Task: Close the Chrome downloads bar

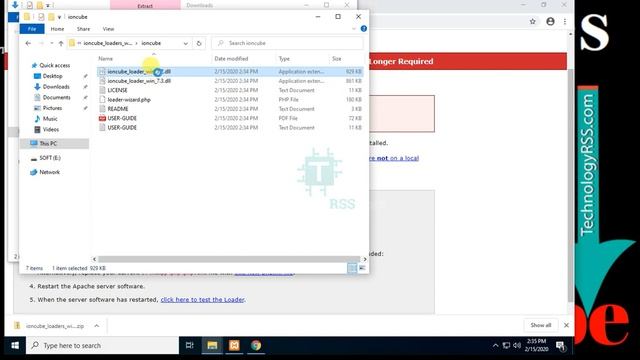Action: 566,325
